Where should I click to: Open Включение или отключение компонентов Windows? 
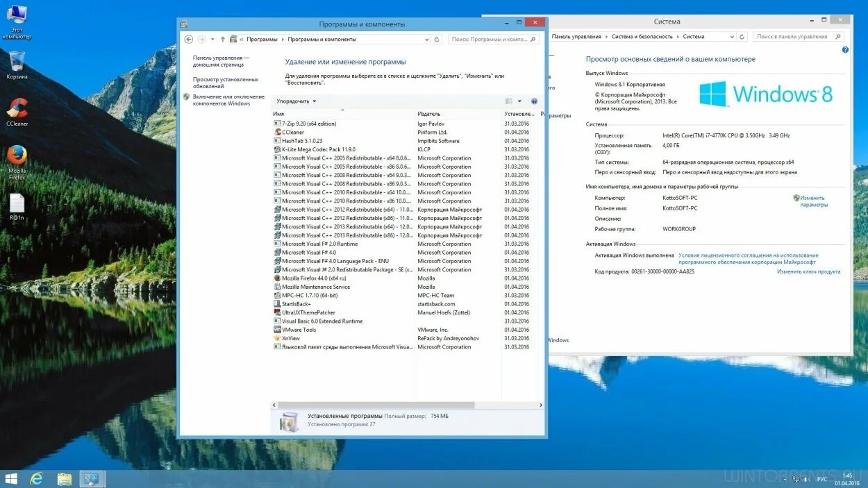pos(229,100)
